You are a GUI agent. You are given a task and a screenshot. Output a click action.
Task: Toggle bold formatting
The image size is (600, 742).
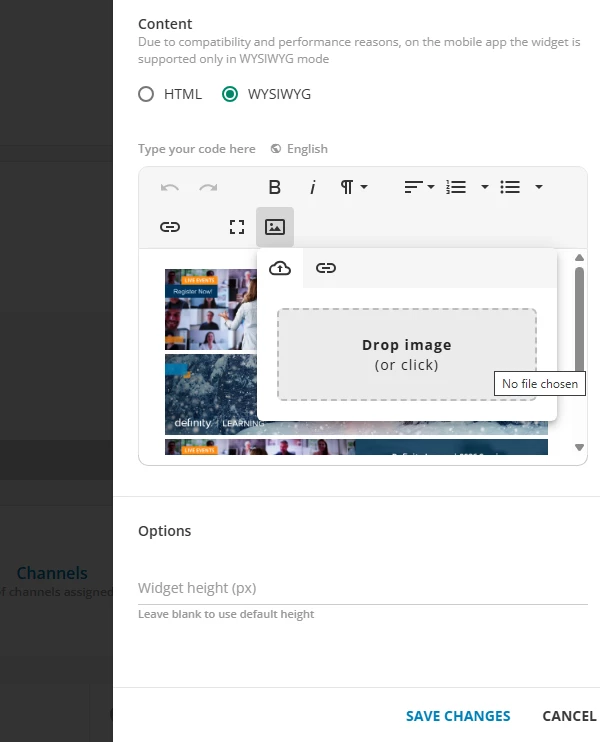click(274, 187)
